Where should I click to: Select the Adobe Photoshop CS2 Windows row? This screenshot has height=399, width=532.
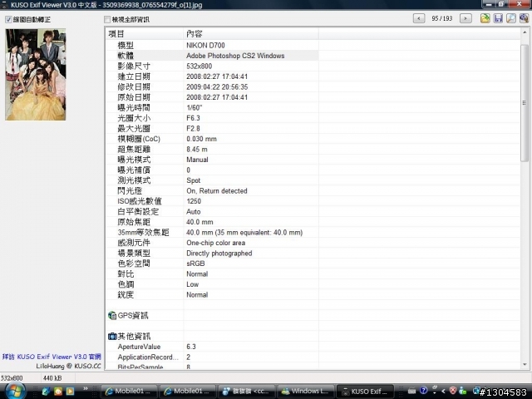pos(212,56)
